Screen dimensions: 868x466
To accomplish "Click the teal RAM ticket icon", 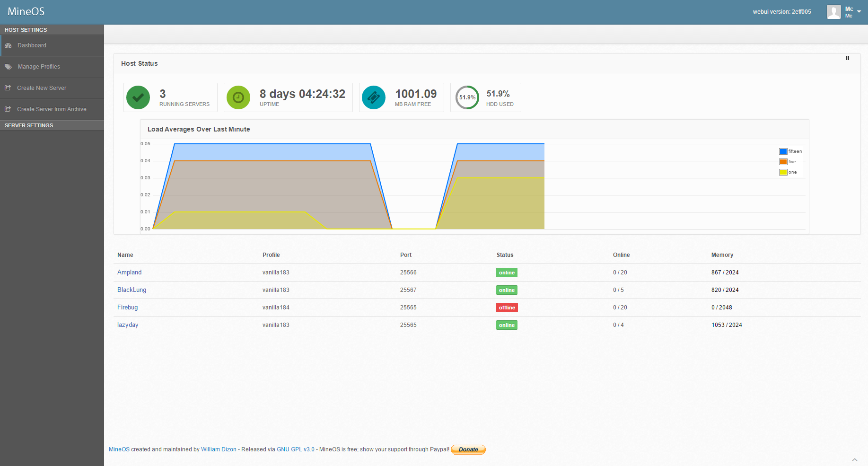I will pyautogui.click(x=374, y=97).
